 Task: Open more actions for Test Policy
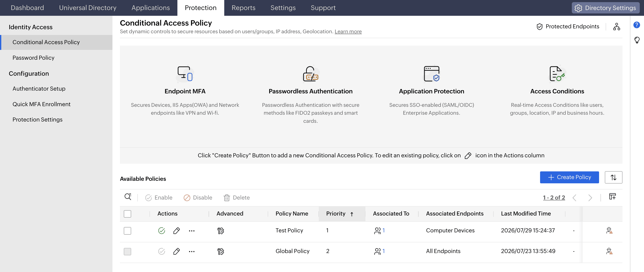pos(192,231)
